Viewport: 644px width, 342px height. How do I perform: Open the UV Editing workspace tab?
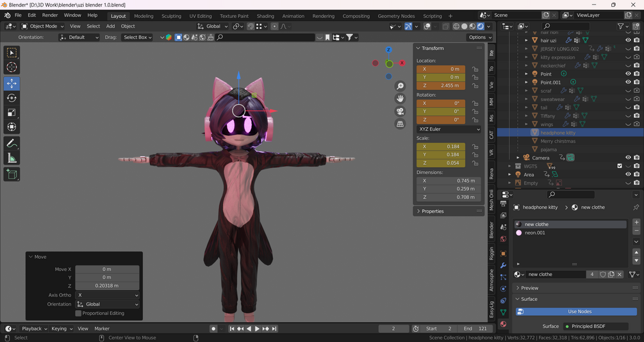coord(201,16)
